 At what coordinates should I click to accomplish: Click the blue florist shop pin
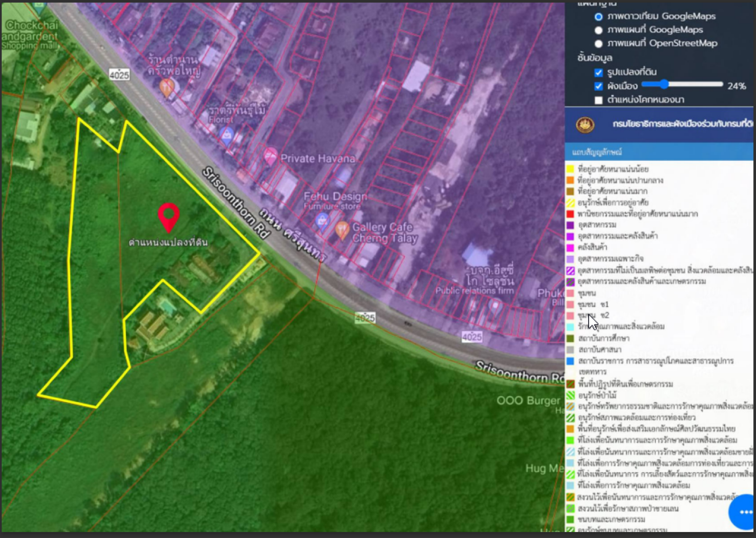[x=226, y=135]
